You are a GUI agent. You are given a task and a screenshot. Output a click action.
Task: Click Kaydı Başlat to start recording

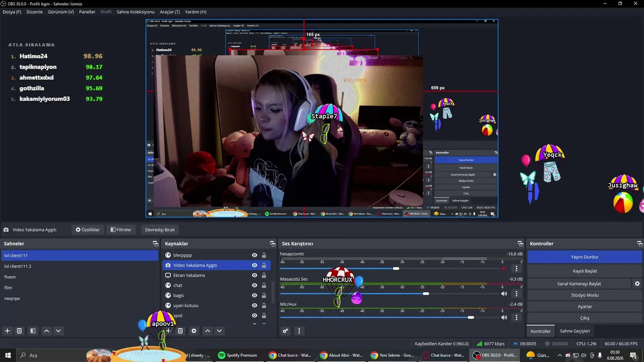point(585,271)
